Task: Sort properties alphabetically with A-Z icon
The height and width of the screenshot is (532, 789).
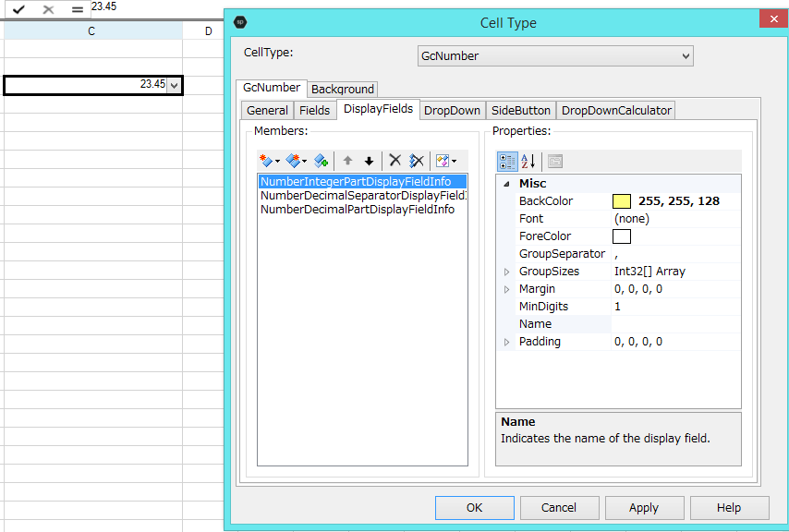Action: click(x=528, y=162)
